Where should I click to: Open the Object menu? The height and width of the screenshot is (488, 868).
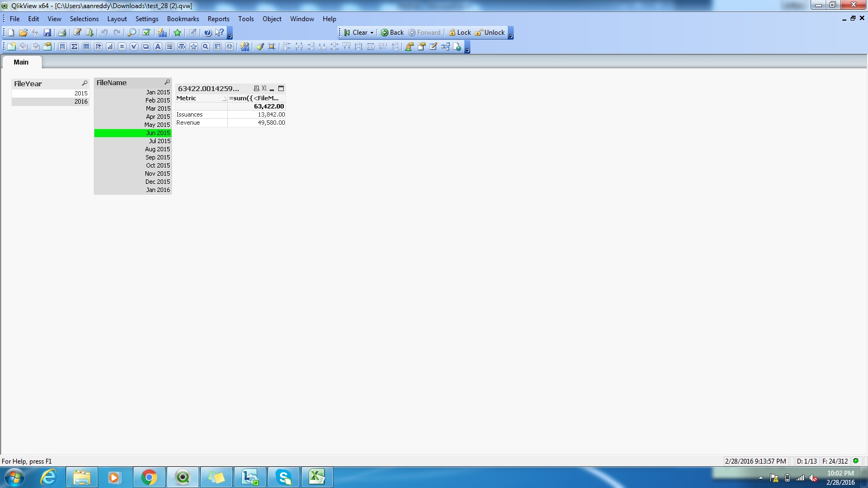(272, 19)
